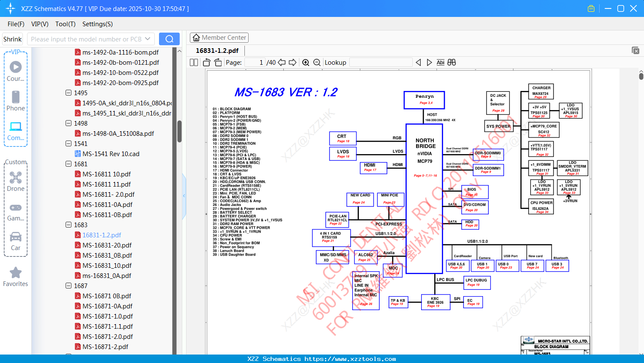Open the Tool(T) menu

[x=66, y=24]
